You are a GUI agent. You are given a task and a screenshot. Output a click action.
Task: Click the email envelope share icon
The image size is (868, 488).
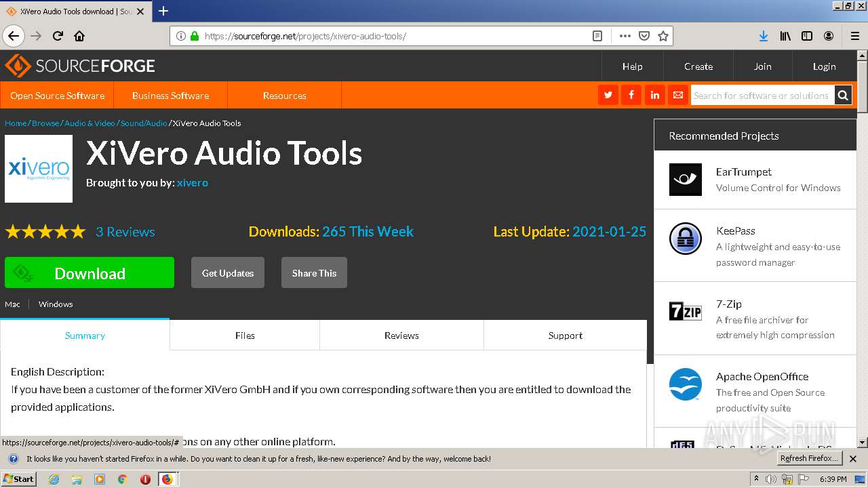click(x=677, y=95)
